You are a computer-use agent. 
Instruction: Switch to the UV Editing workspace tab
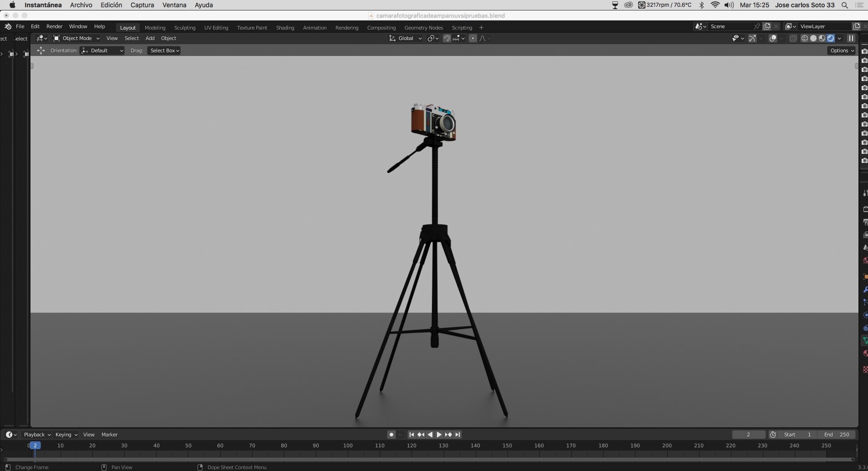[x=216, y=28]
